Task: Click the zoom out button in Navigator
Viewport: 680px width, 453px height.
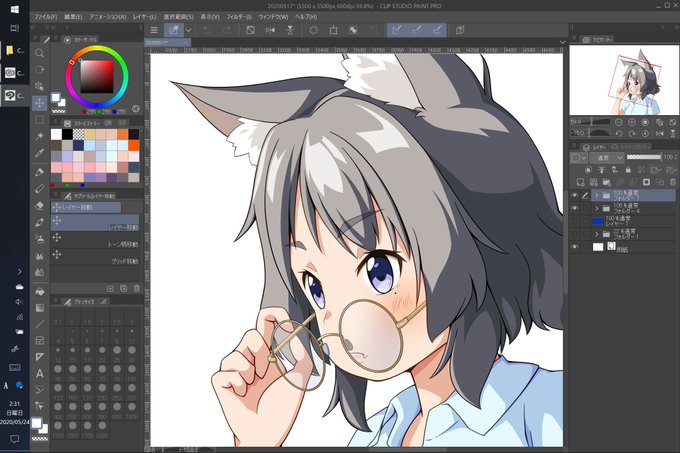Action: (x=619, y=122)
